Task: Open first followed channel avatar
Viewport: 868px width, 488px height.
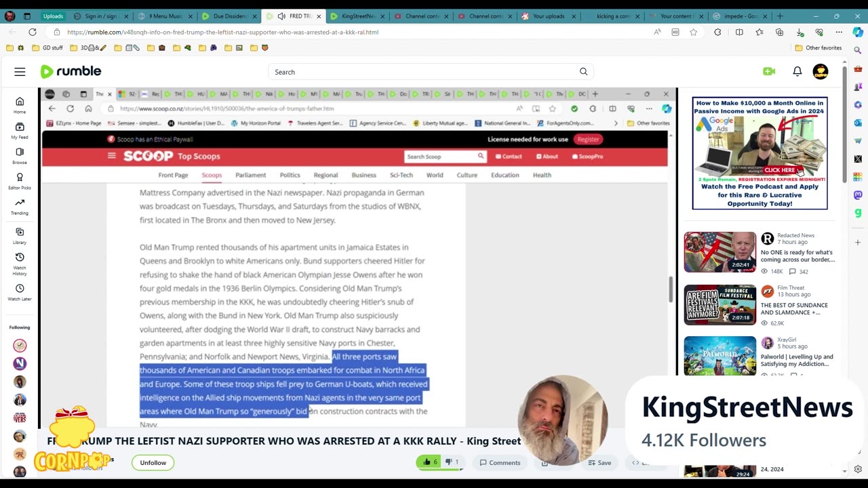Action: pos(20,346)
